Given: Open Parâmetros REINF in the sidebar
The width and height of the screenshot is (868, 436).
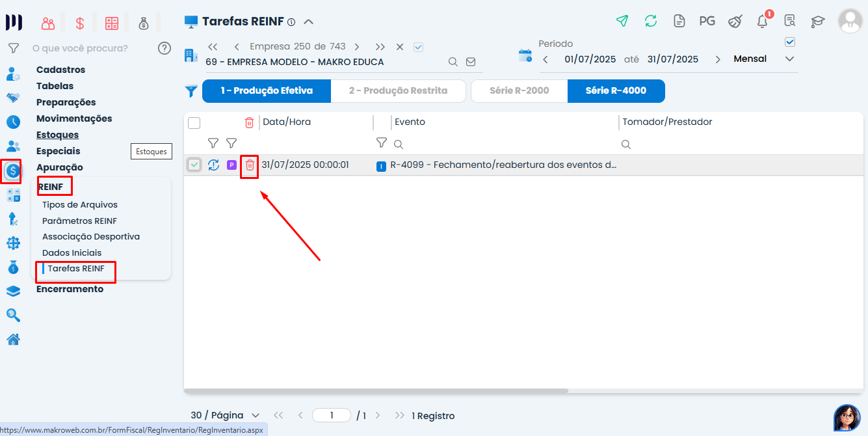Looking at the screenshot, I should click(x=79, y=221).
